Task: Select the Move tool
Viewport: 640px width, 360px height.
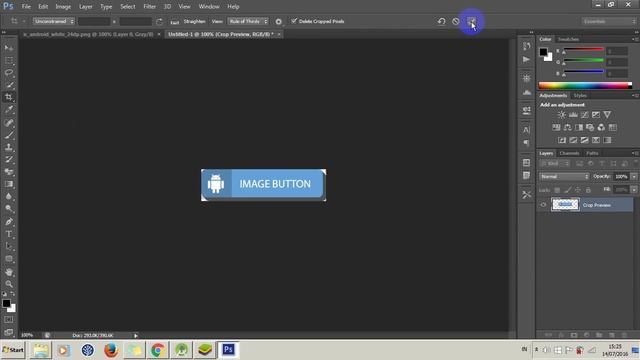Action: click(x=9, y=48)
